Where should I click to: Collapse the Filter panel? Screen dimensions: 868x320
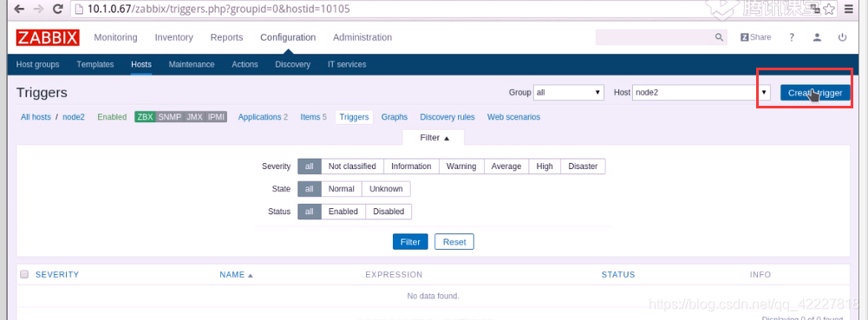(434, 137)
